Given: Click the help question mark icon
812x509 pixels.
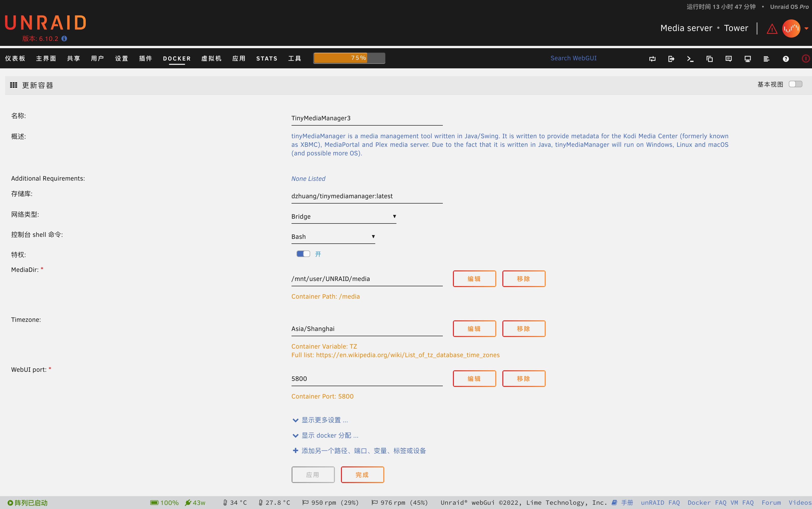Looking at the screenshot, I should pos(786,59).
